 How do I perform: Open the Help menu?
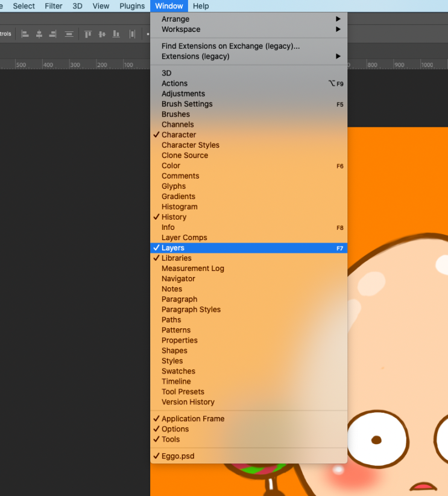pos(201,6)
